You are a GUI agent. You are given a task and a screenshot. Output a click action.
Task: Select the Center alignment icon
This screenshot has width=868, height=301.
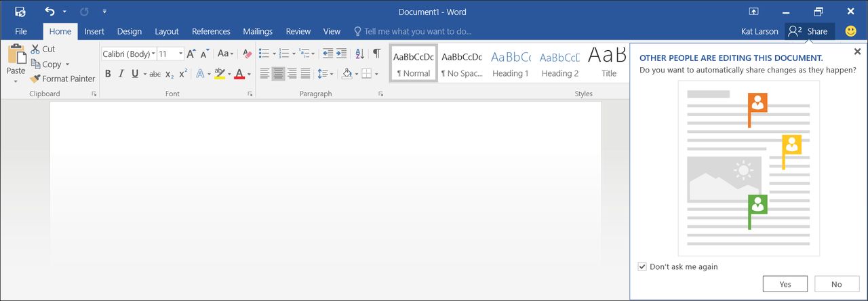pyautogui.click(x=279, y=74)
